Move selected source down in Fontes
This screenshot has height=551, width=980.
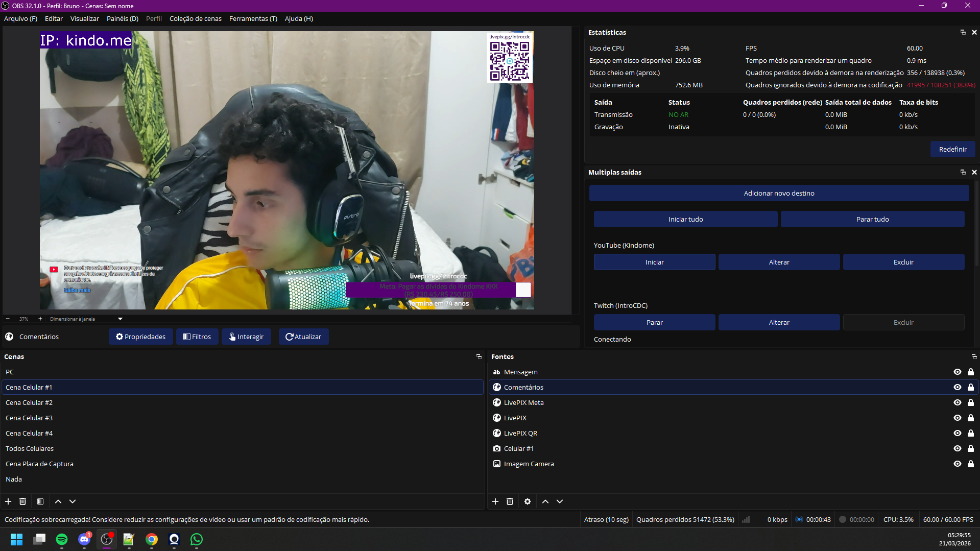click(560, 501)
